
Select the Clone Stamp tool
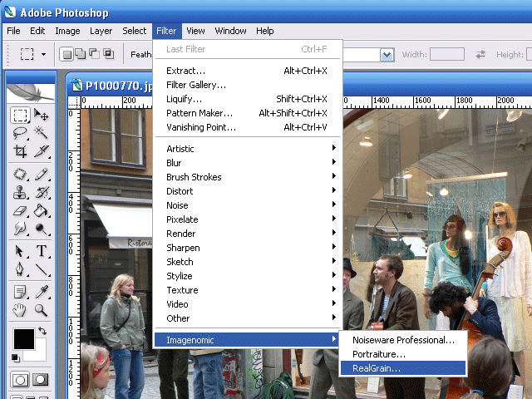point(20,192)
